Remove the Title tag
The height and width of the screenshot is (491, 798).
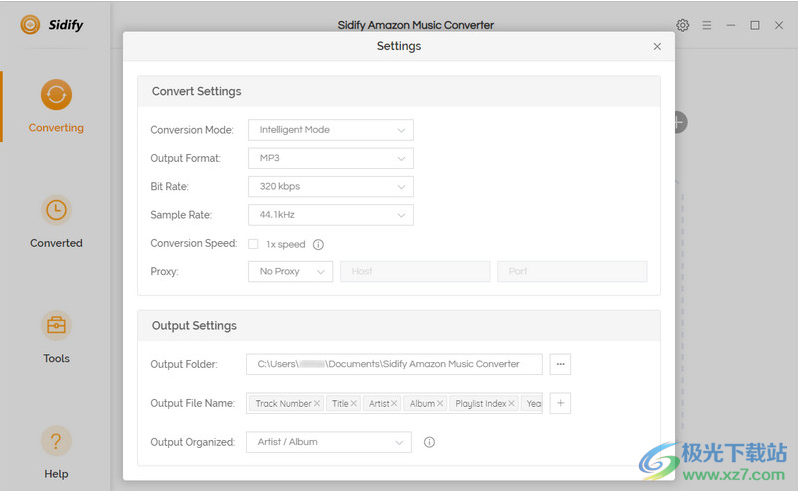click(354, 403)
